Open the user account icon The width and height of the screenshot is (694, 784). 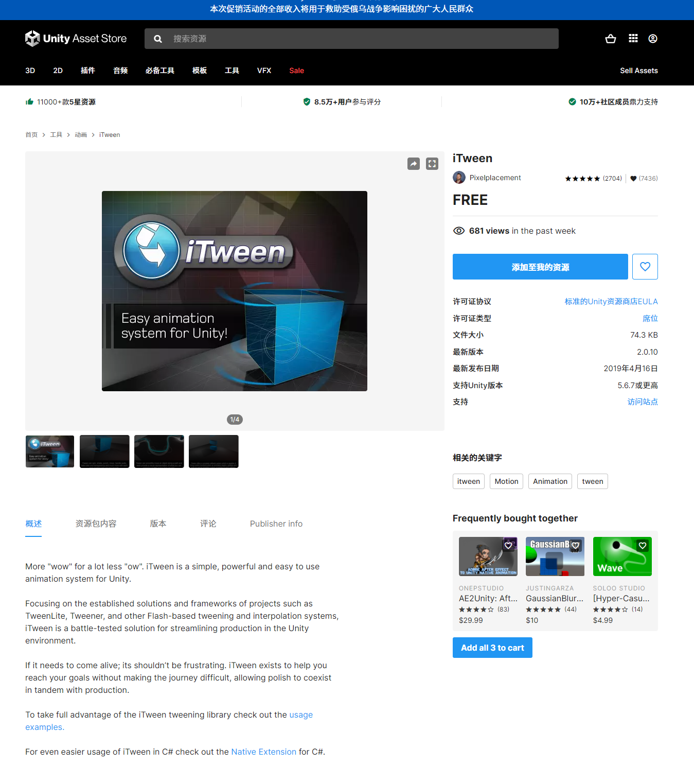click(652, 38)
